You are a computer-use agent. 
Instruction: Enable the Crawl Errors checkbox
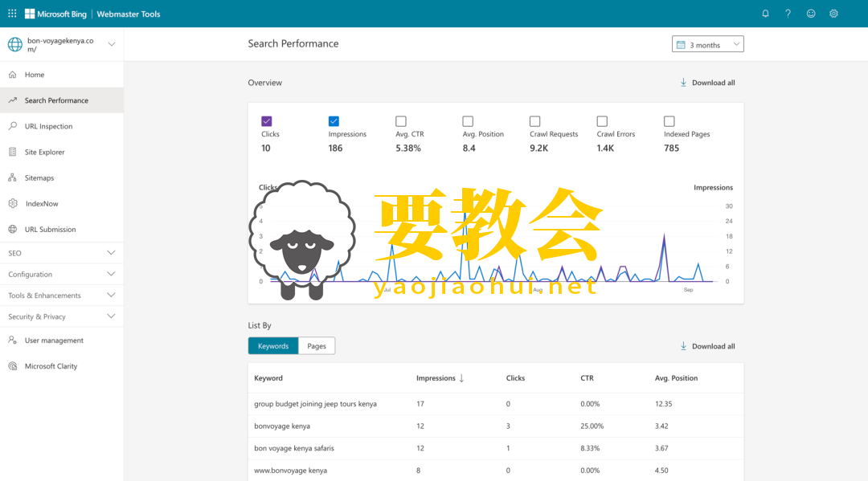(x=602, y=121)
